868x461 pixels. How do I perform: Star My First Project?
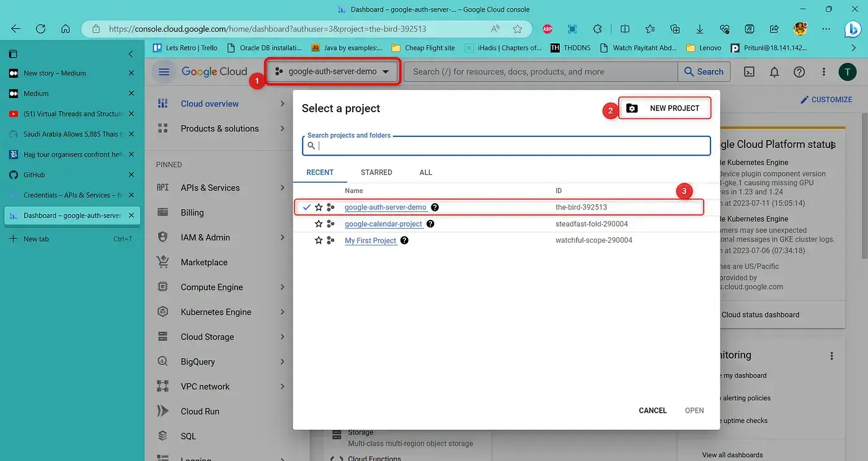pos(319,240)
